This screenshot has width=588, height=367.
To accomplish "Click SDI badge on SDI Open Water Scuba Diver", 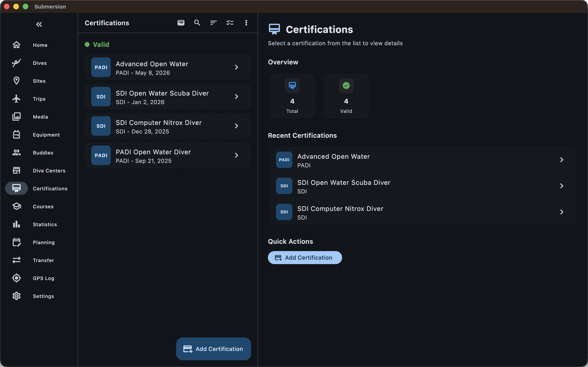I will [x=101, y=96].
